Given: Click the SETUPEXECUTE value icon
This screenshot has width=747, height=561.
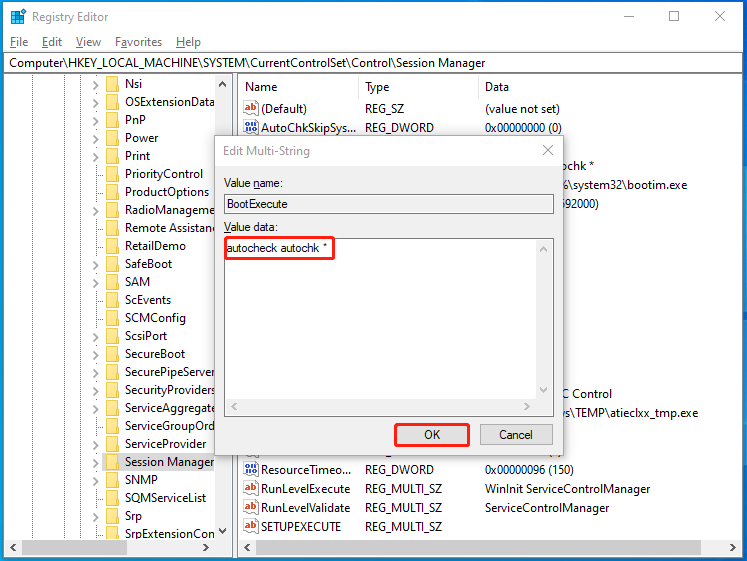Looking at the screenshot, I should pos(251,526).
